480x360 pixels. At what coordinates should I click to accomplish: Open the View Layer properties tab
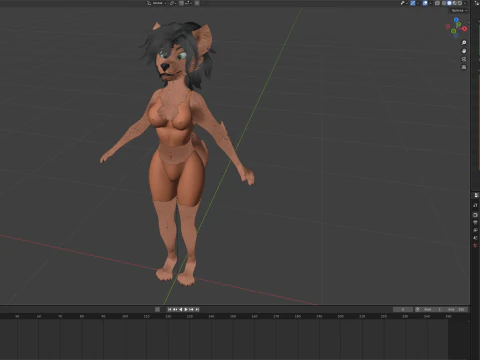[x=475, y=230]
